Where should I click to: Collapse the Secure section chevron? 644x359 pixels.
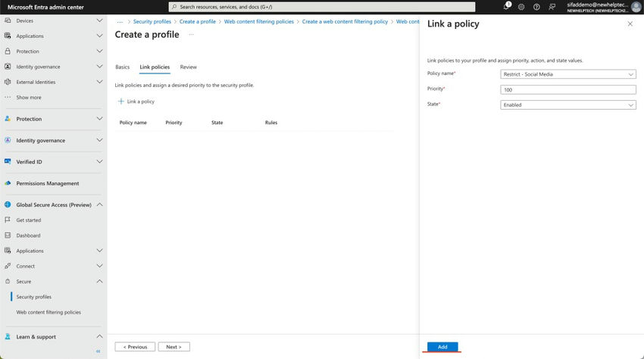(99, 281)
